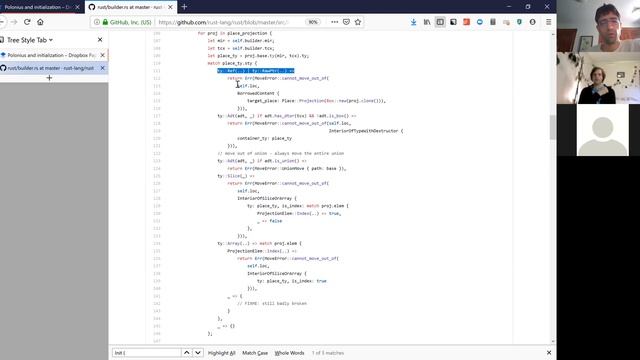Click the page vertical scrollbar thumb
This screenshot has height=360, width=640.
(553, 127)
